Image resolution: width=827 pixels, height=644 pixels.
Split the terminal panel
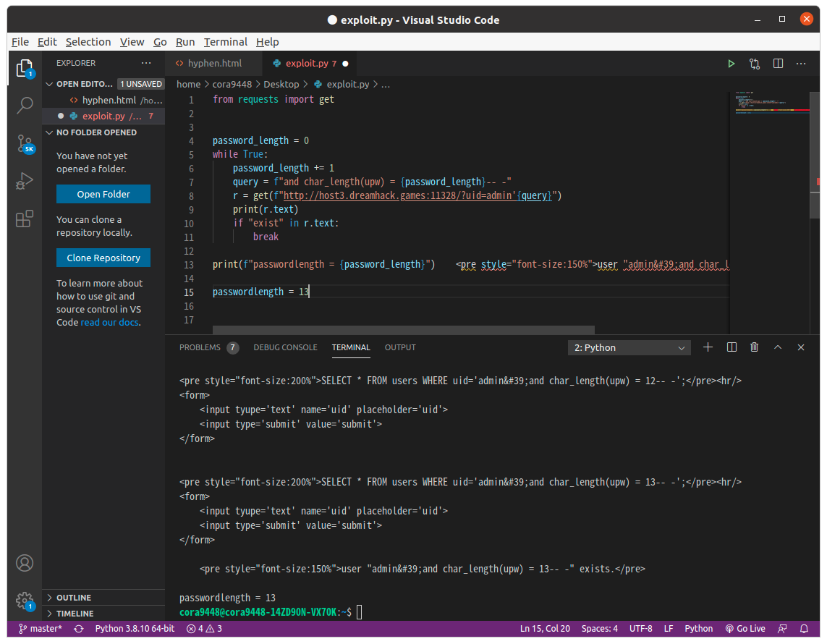pos(731,347)
